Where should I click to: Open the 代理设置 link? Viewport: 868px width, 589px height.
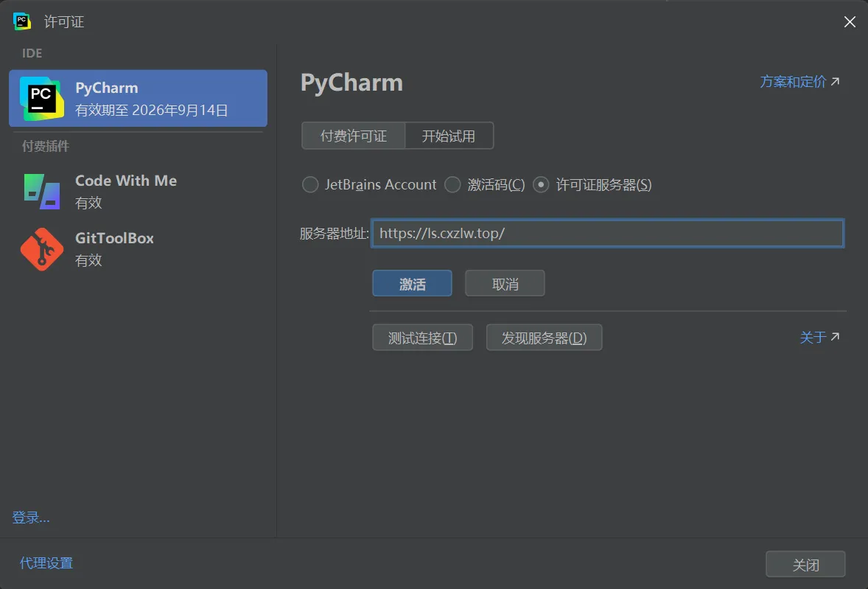coord(46,563)
